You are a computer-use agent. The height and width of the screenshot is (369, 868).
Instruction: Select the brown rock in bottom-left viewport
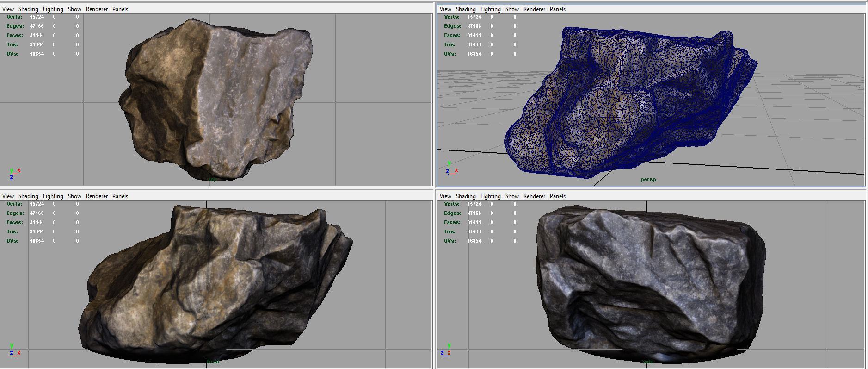215,284
